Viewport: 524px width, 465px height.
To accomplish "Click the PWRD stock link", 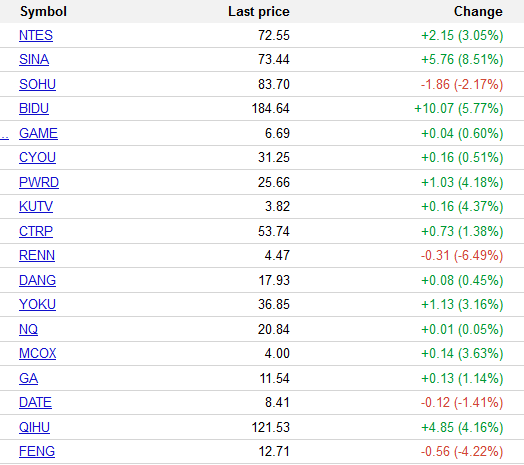I will [39, 183].
